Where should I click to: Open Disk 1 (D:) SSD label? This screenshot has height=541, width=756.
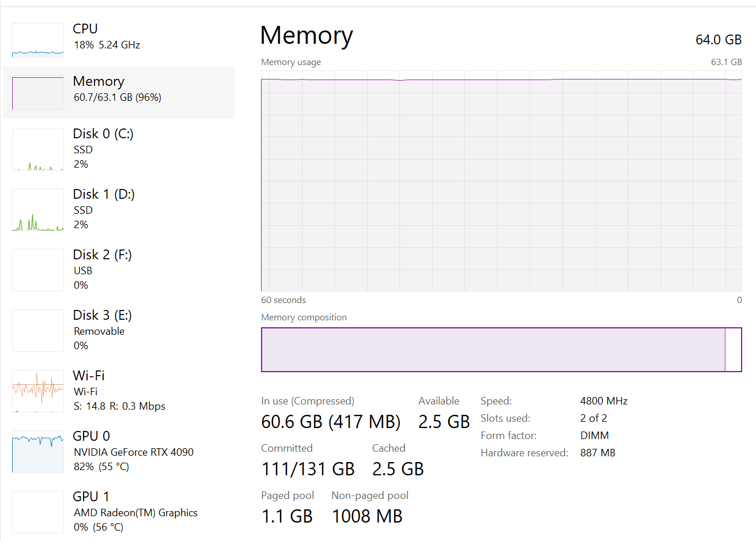click(x=104, y=195)
